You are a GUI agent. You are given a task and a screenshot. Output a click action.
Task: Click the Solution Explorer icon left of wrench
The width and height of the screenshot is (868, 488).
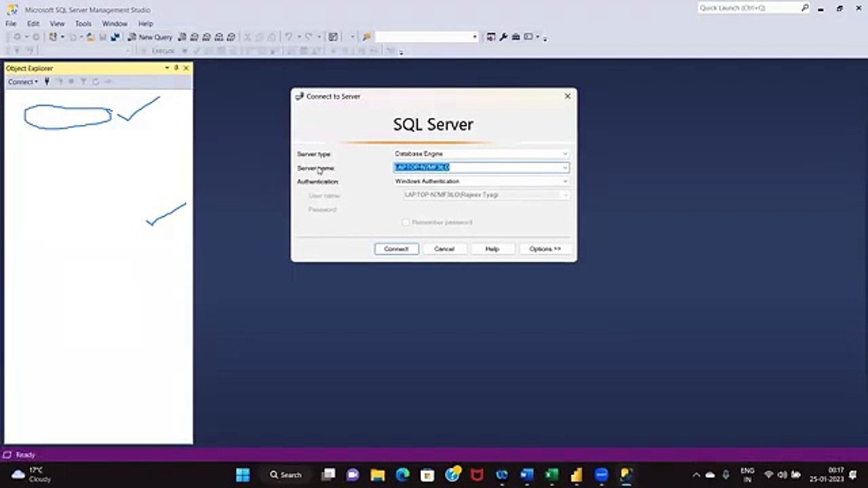coord(491,37)
